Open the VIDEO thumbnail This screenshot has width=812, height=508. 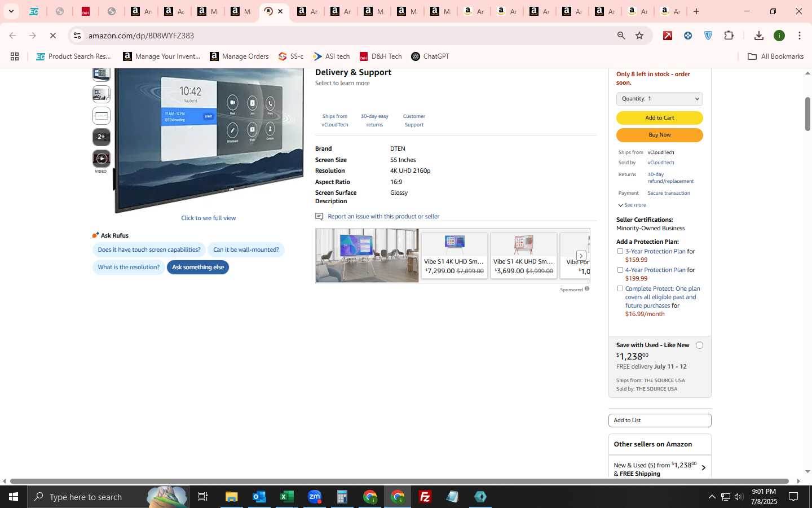point(101,159)
